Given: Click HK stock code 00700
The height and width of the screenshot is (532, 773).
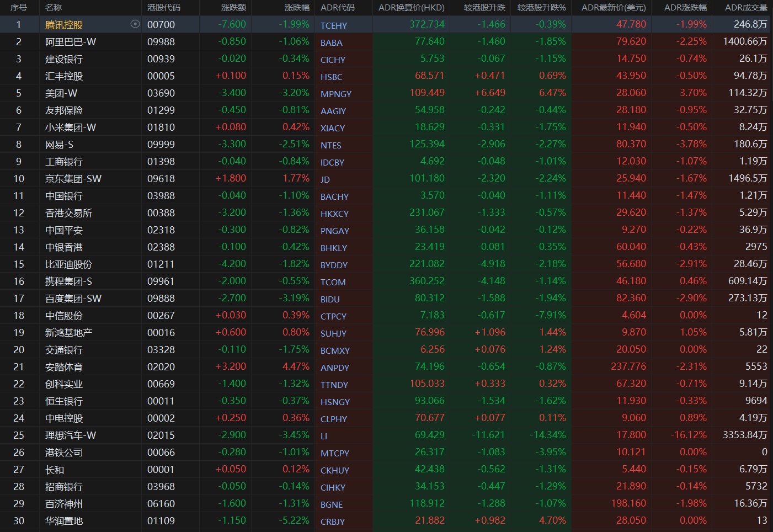Looking at the screenshot, I should click(x=161, y=25).
